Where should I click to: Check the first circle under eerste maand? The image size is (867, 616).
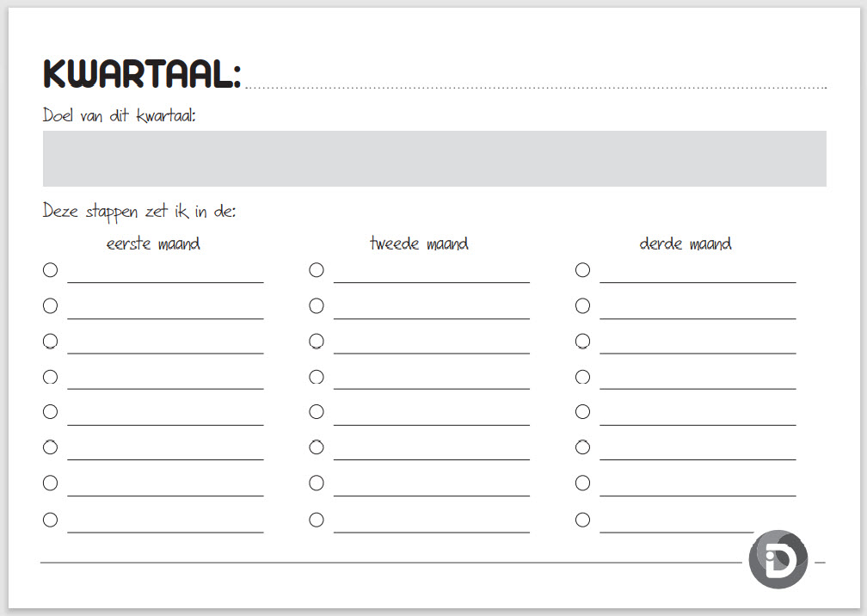tap(50, 270)
